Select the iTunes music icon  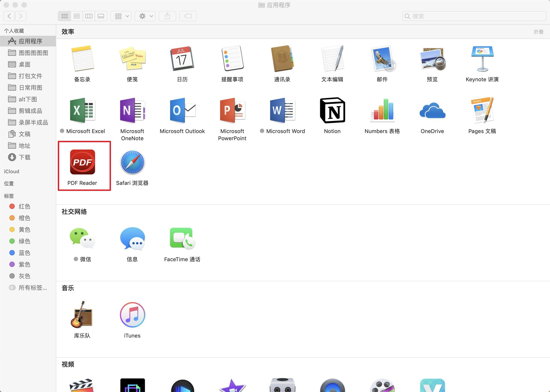click(132, 315)
